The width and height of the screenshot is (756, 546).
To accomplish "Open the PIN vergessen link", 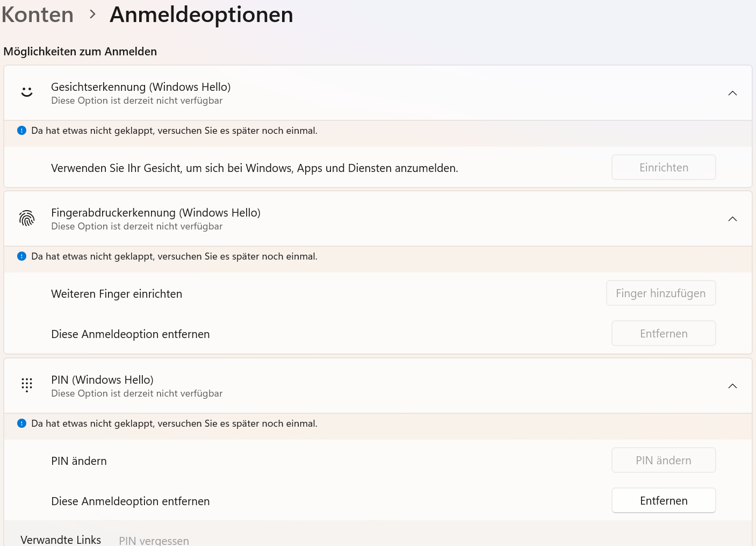I will (154, 541).
